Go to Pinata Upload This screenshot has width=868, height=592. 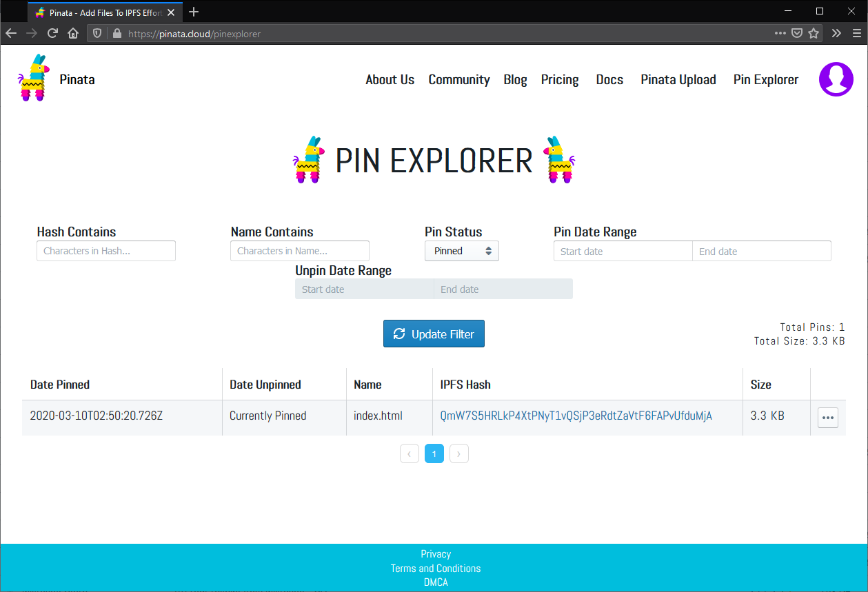678,79
